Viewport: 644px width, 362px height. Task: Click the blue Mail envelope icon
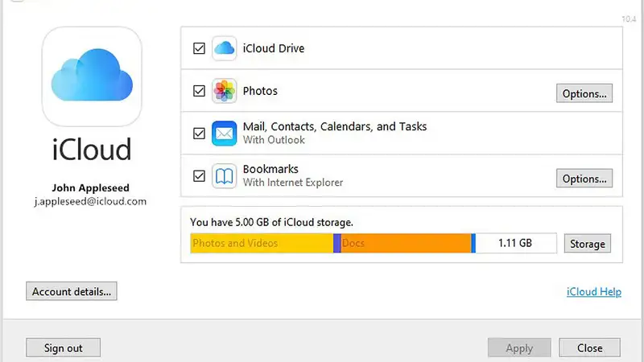pos(225,134)
